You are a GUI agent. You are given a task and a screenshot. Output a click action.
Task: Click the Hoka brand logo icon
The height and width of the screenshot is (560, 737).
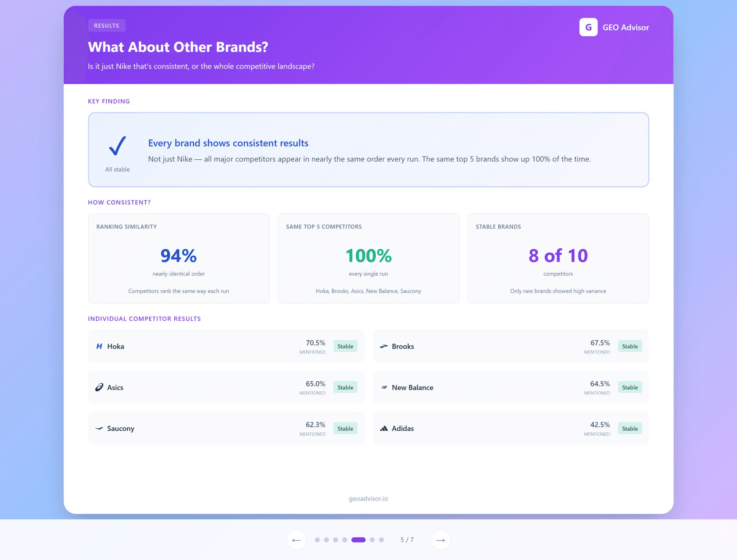[99, 346]
